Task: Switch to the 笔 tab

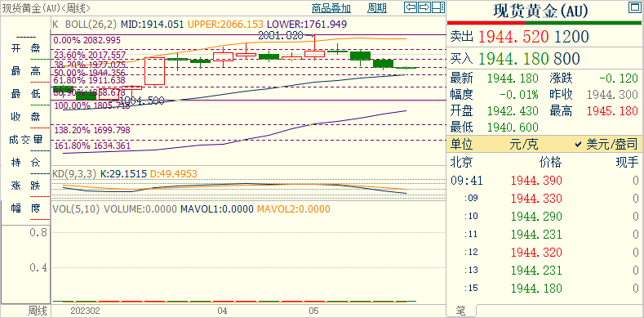Action: (461, 311)
